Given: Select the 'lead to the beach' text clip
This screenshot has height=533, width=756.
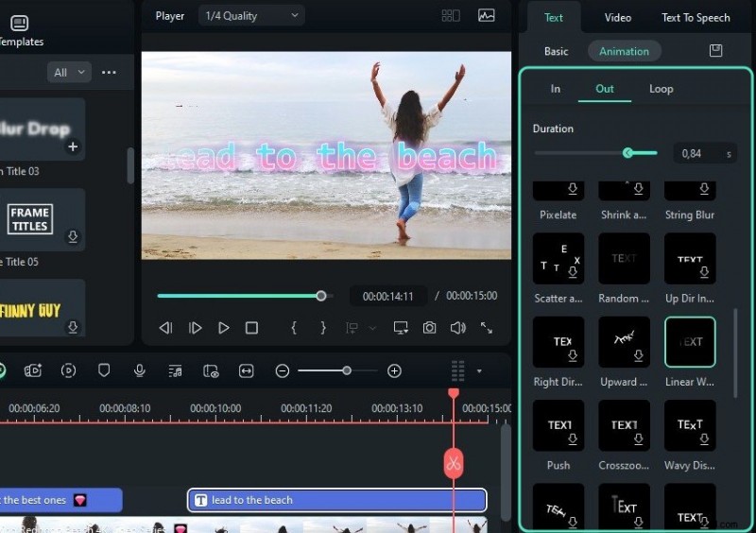Looking at the screenshot, I should (336, 500).
